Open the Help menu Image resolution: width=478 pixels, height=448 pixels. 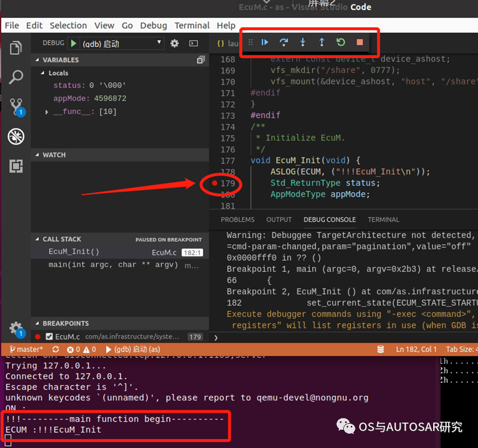[226, 25]
